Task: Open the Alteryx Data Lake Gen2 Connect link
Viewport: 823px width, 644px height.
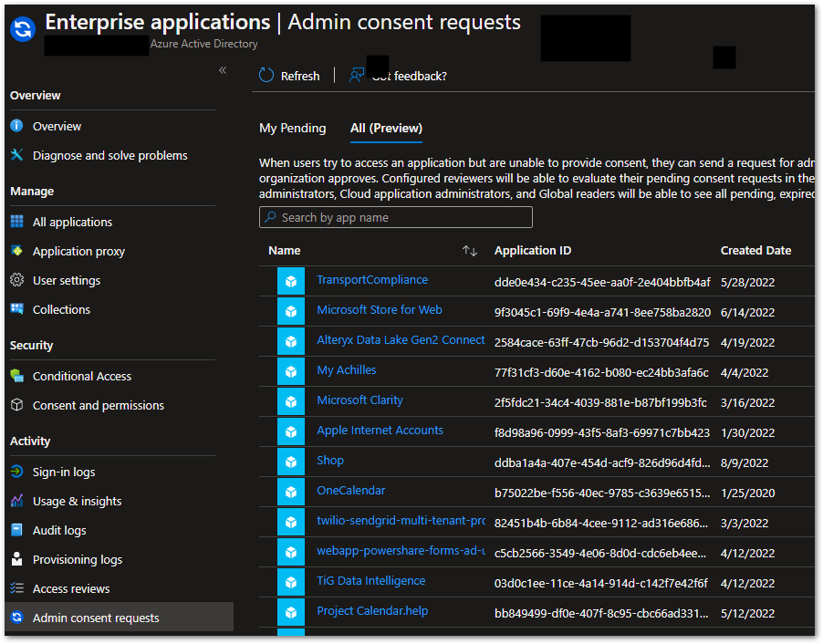Action: click(x=401, y=340)
